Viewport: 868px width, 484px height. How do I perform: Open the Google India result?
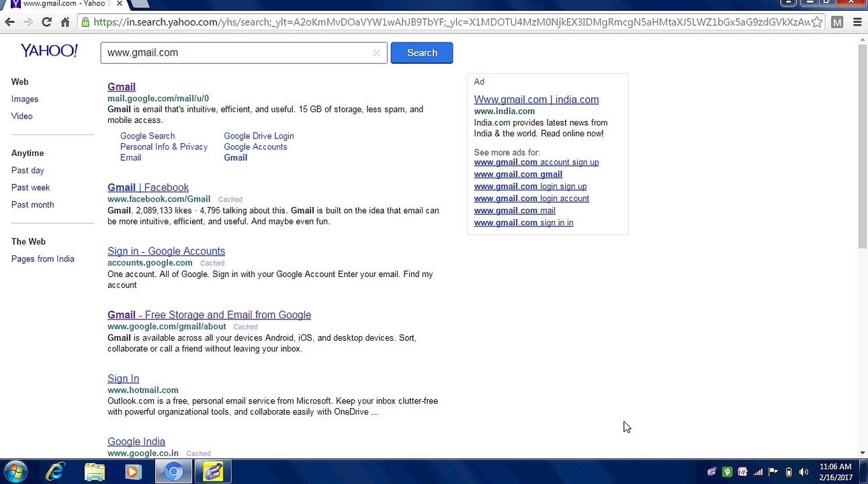point(136,442)
